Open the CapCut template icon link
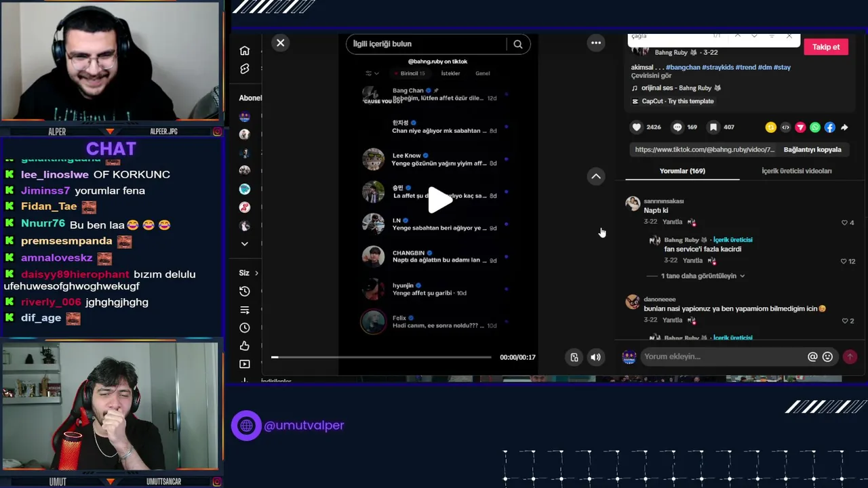The width and height of the screenshot is (868, 488). 635,102
